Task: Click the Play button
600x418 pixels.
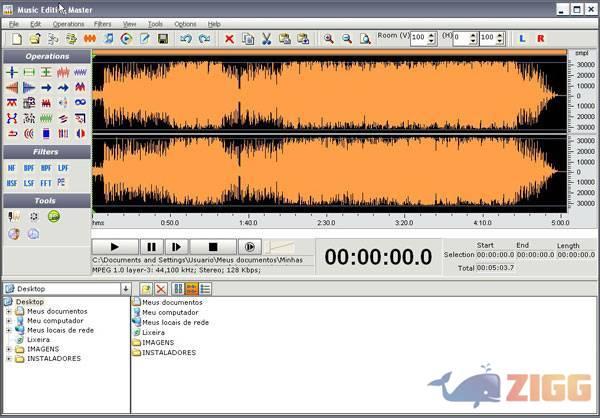Action: pyautogui.click(x=114, y=247)
